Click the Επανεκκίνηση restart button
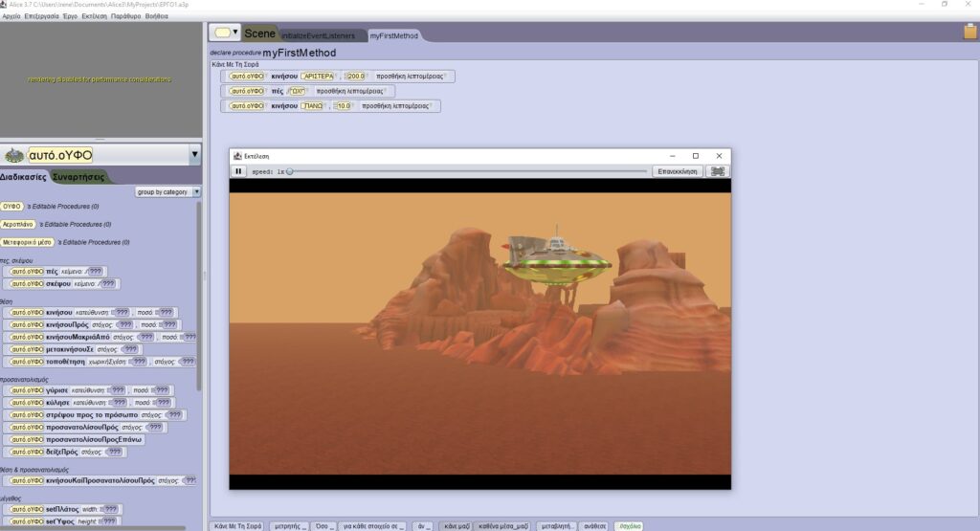The image size is (980, 531). click(678, 171)
